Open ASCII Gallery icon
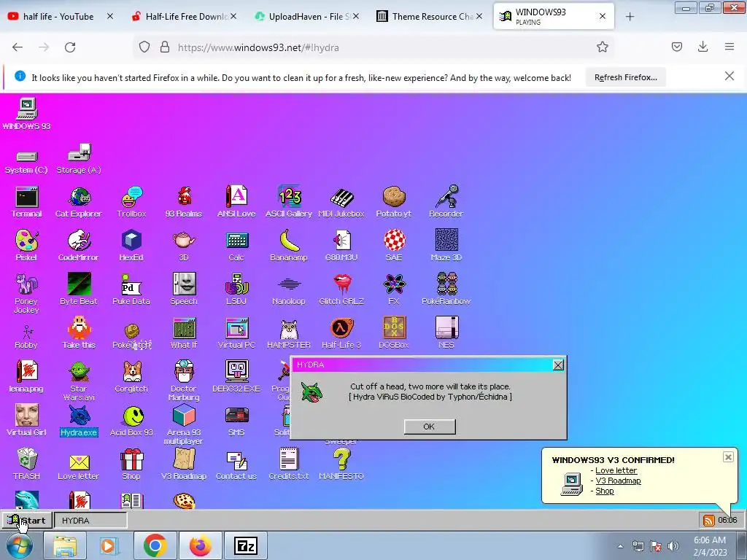The height and width of the screenshot is (560, 747). point(289,202)
